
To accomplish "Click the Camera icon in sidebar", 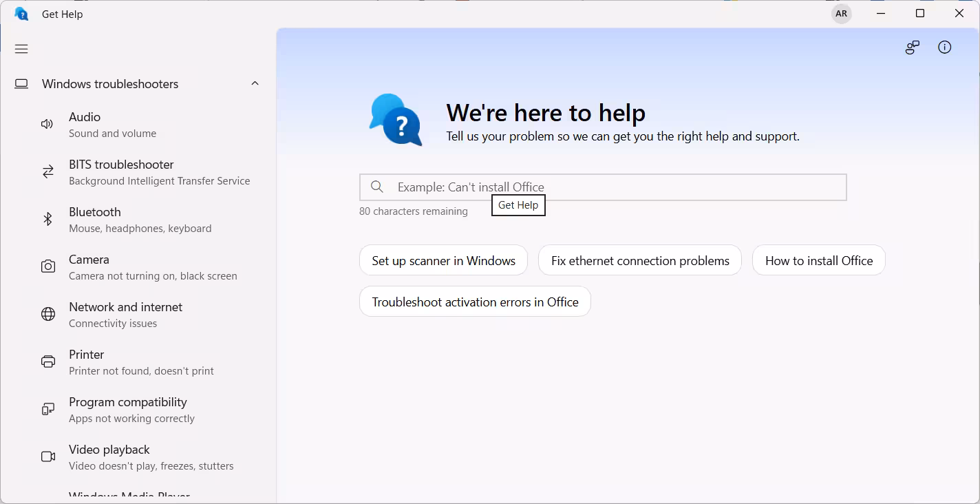I will click(48, 266).
